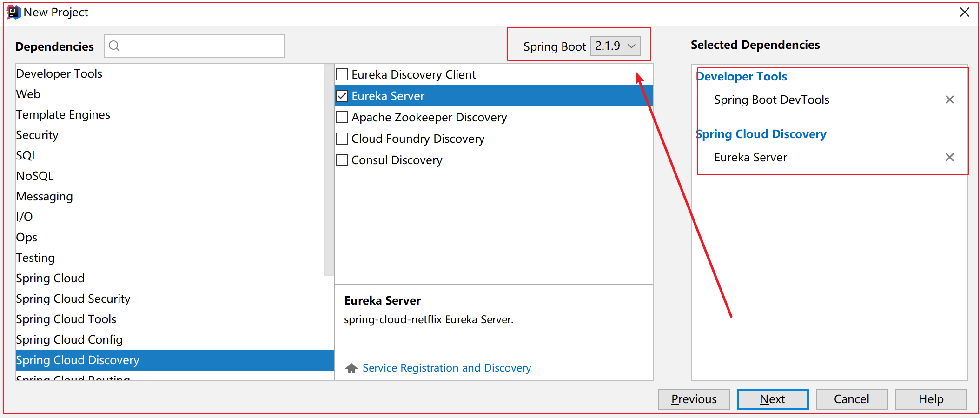Viewport: 980px width, 418px height.
Task: Remove Eureka Server from selected dependencies
Action: pos(950,157)
